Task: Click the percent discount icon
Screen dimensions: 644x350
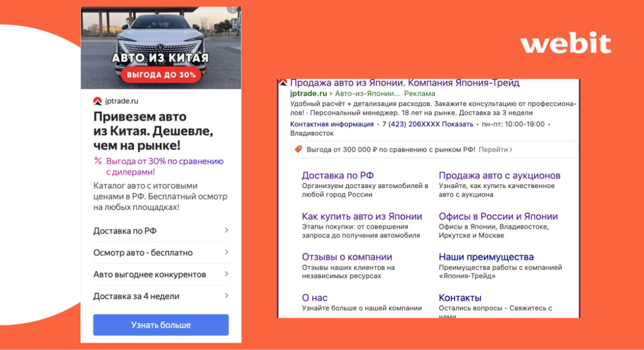Action: coord(98,161)
